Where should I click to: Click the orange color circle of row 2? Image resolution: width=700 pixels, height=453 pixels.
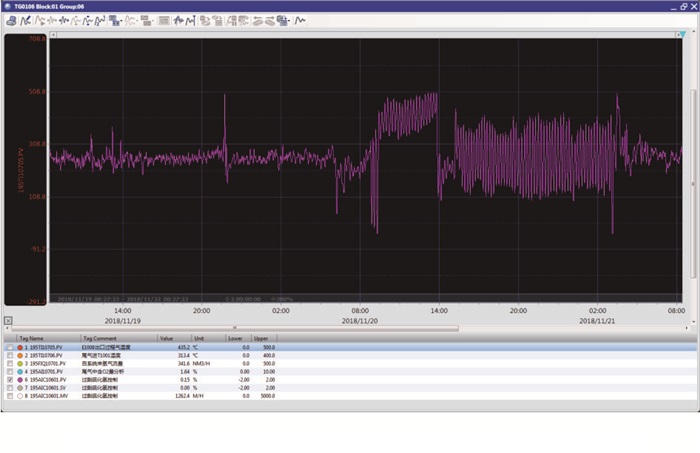point(20,355)
